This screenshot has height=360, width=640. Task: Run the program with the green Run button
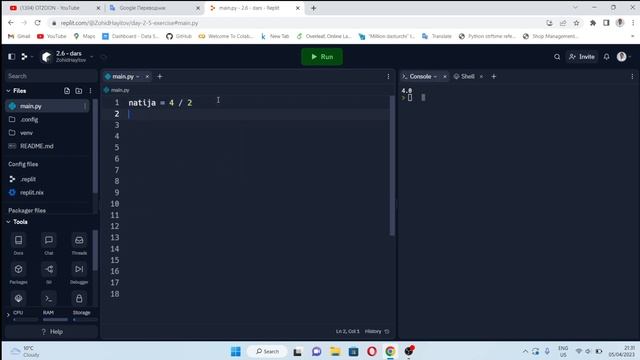coord(322,57)
